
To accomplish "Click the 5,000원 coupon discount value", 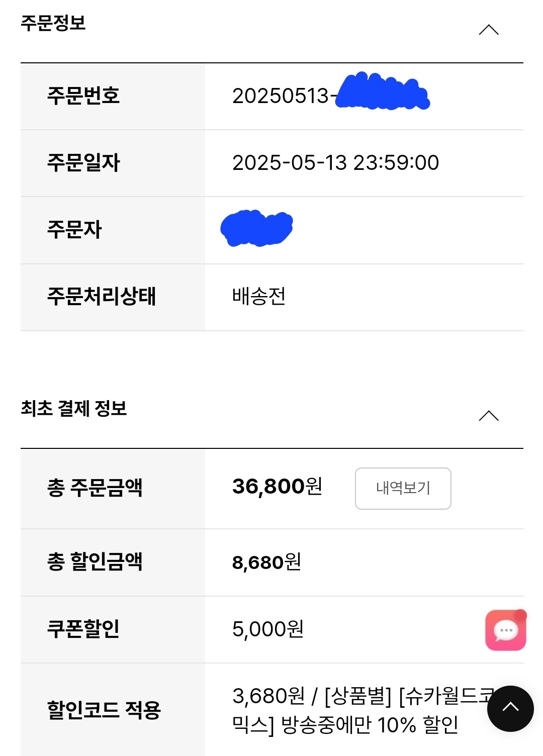I will click(268, 629).
